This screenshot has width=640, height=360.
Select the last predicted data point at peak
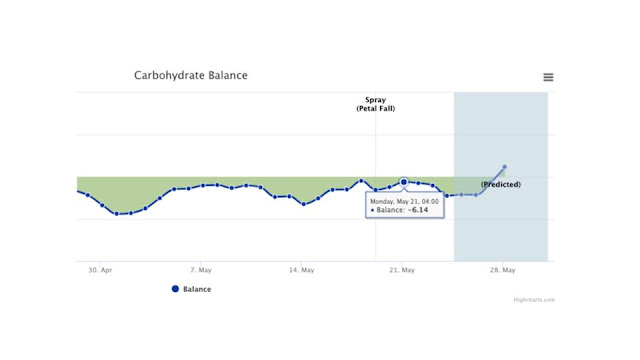pos(504,167)
